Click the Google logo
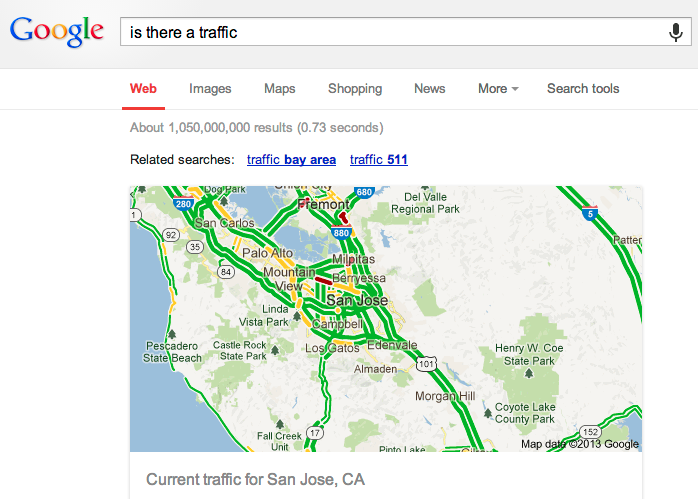 57,31
